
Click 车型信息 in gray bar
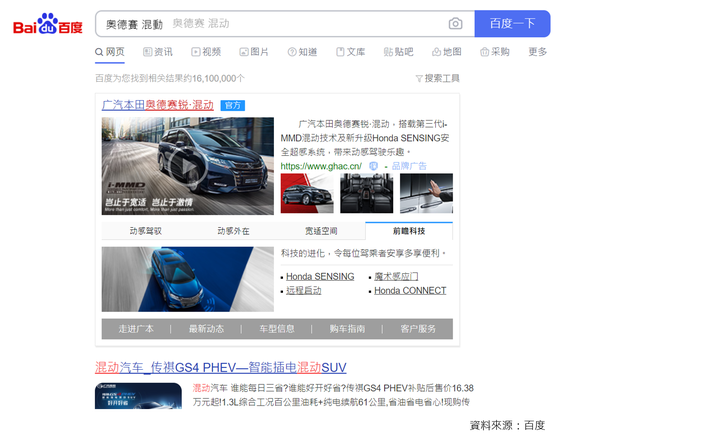click(x=277, y=329)
